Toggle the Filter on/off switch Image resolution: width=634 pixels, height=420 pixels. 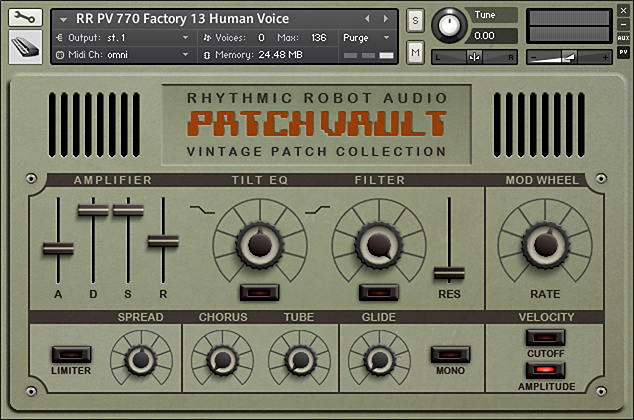(x=379, y=293)
